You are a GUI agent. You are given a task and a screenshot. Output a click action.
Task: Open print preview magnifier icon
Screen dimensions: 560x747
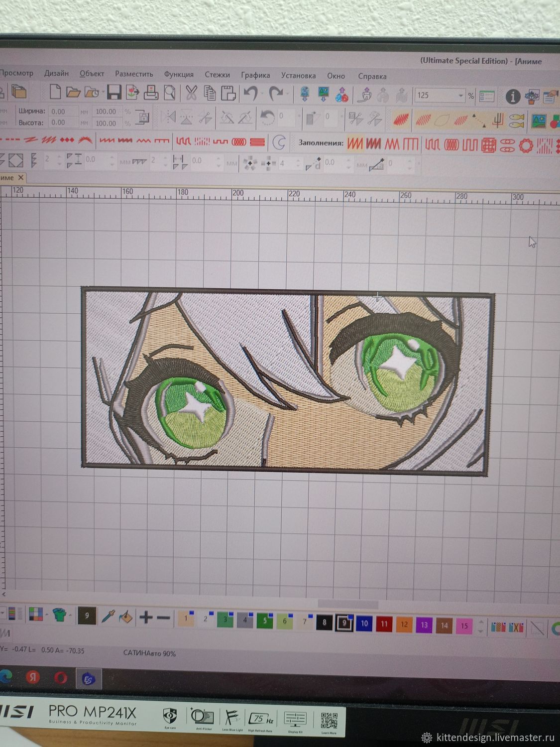170,93
